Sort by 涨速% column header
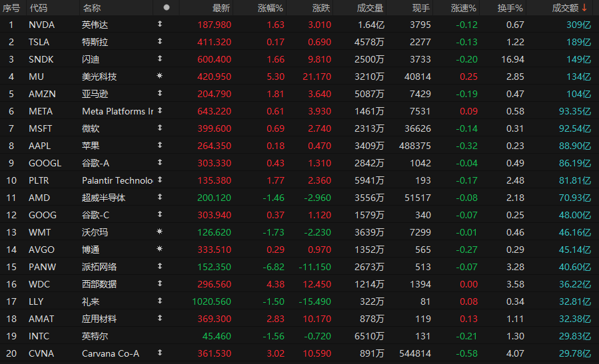 pyautogui.click(x=463, y=8)
